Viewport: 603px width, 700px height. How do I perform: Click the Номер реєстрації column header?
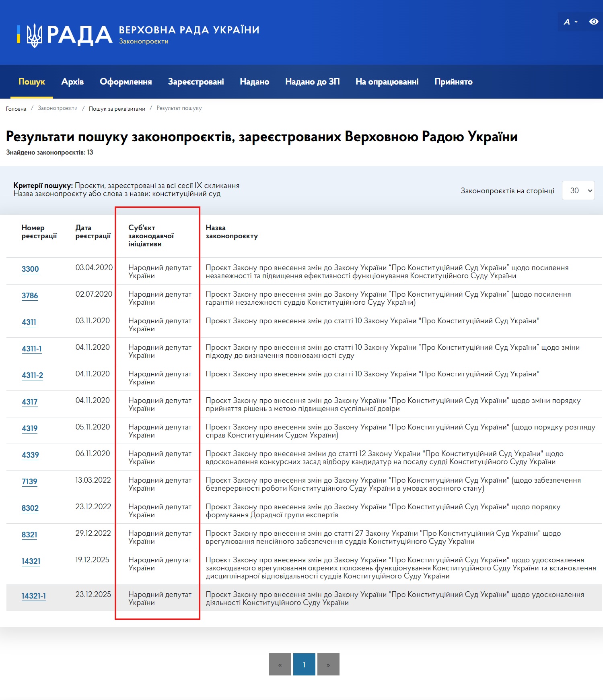(x=39, y=232)
